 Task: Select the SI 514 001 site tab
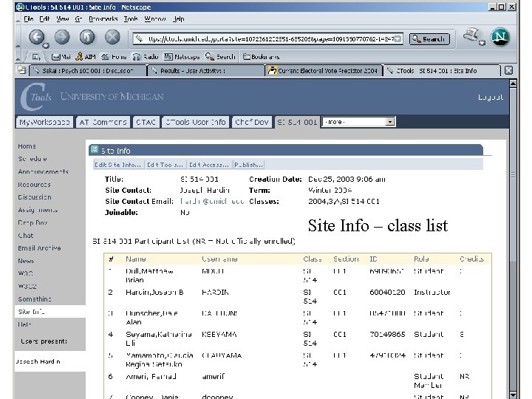tap(297, 122)
